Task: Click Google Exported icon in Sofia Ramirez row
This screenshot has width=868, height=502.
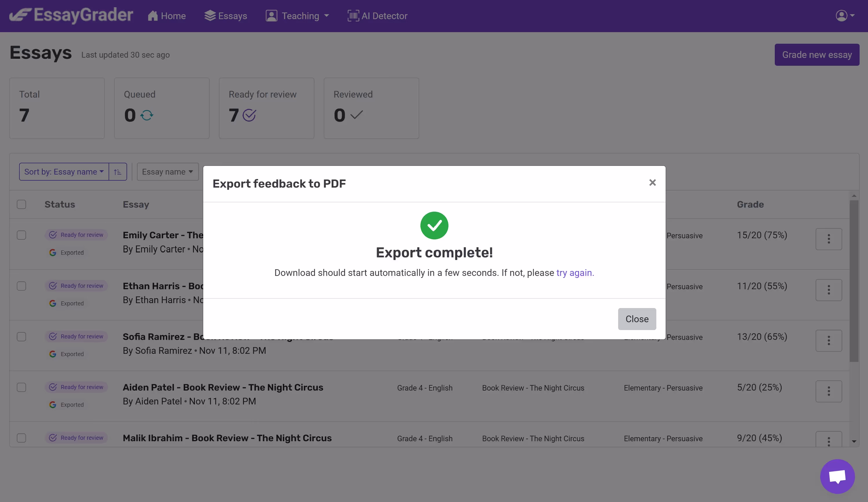Action: 53,354
